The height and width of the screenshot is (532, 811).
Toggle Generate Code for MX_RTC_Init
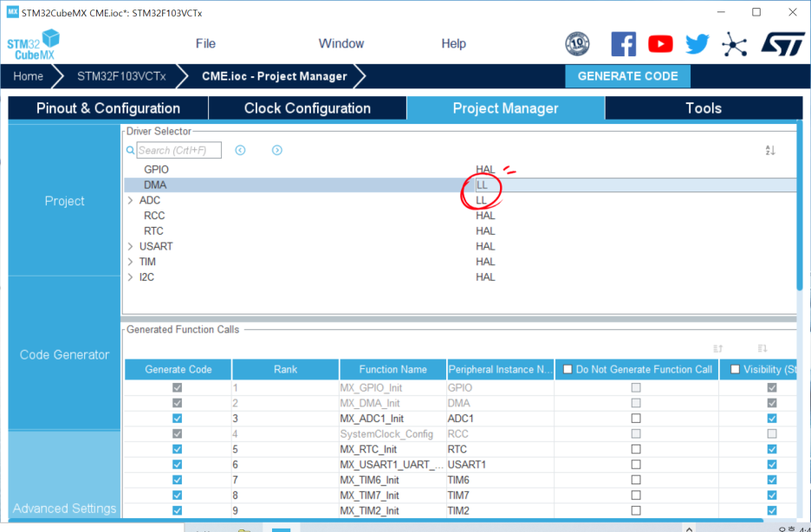click(177, 449)
